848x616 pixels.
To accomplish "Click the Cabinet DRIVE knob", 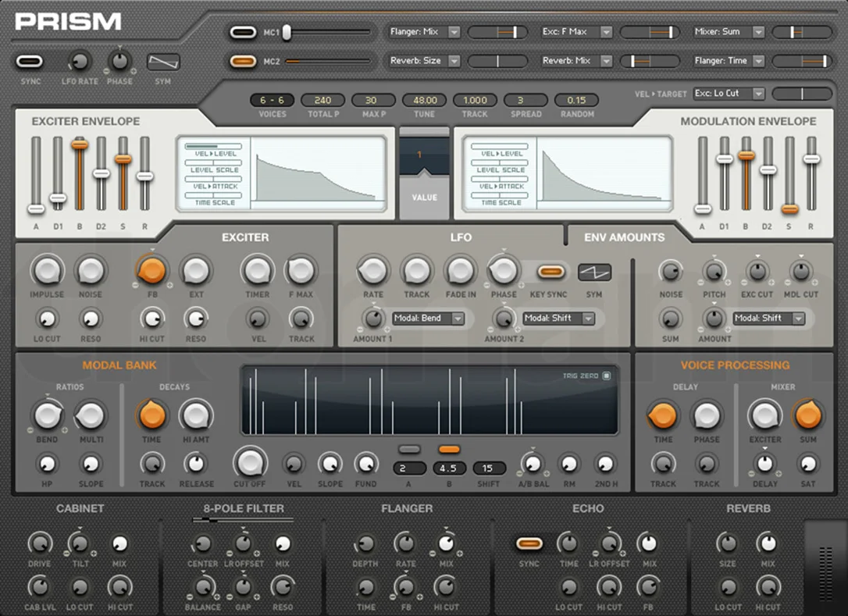I will coord(40,543).
